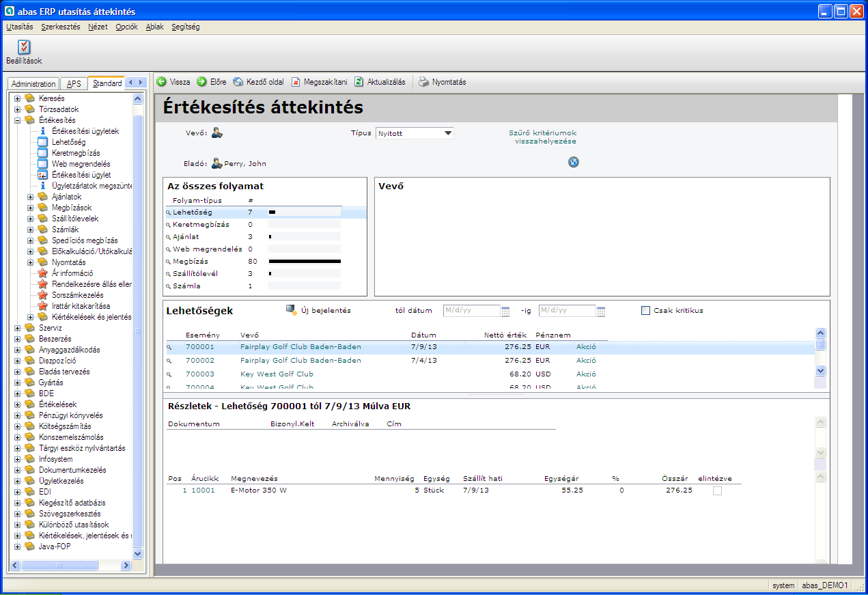This screenshot has height=595, width=868.
Task: Expand the Törzsadatok tree node
Action: point(17,109)
